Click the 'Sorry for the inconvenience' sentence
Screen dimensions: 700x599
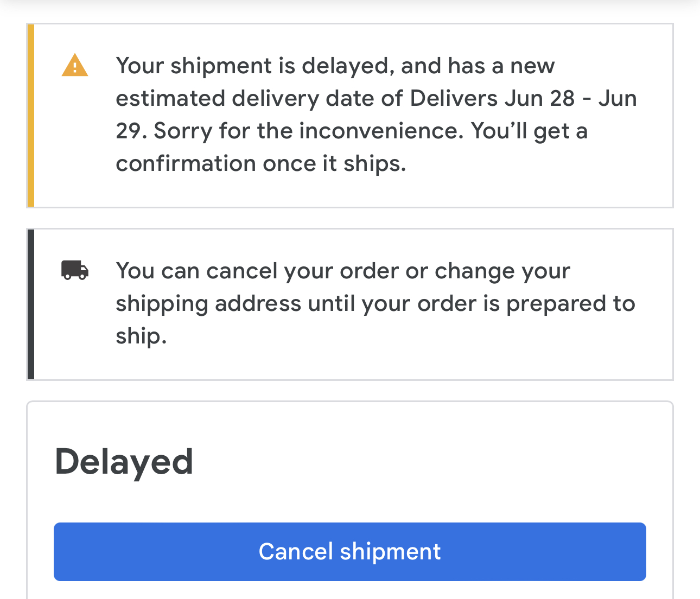tap(309, 131)
